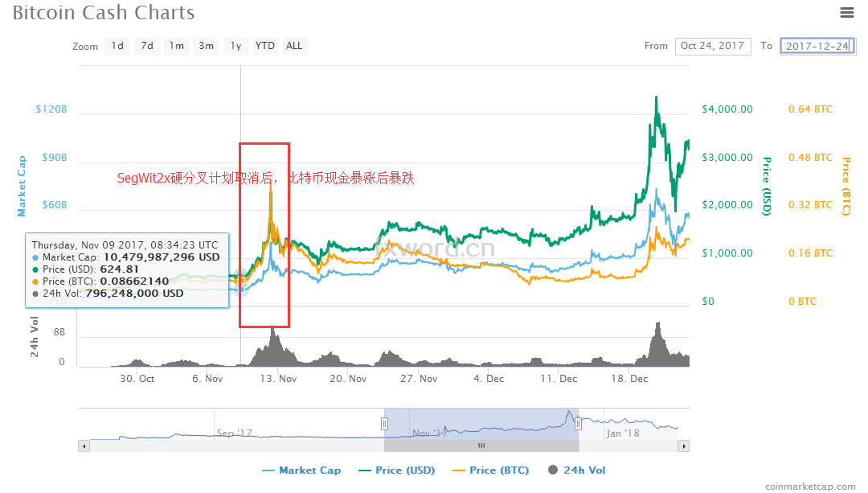Set zoom to 3m
This screenshot has width=868, height=493.
click(207, 46)
